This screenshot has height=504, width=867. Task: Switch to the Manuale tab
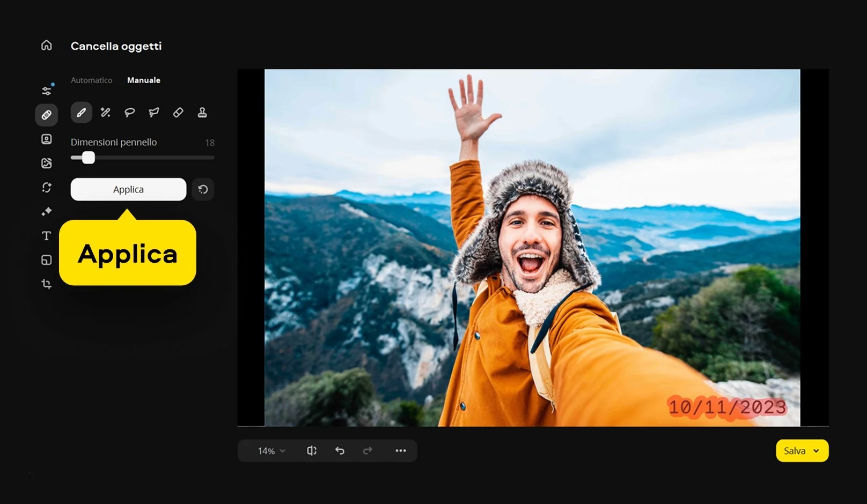pos(144,80)
